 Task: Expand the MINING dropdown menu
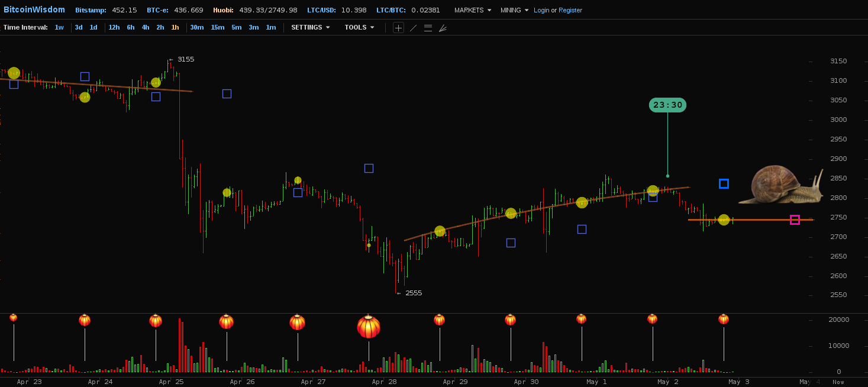click(514, 10)
